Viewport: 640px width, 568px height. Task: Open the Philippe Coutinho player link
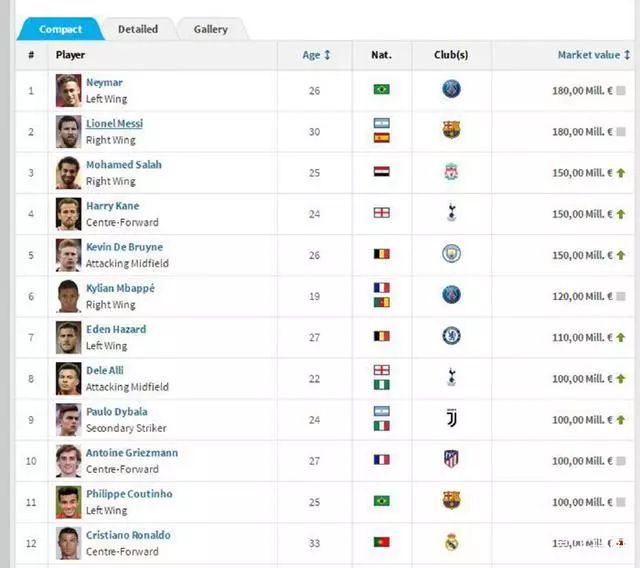pos(129,494)
